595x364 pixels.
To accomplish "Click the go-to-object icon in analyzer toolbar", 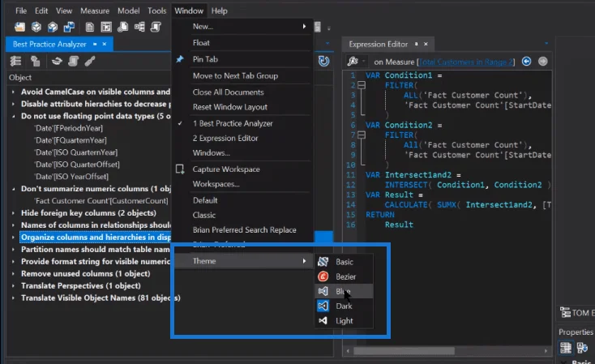I will 36,61.
